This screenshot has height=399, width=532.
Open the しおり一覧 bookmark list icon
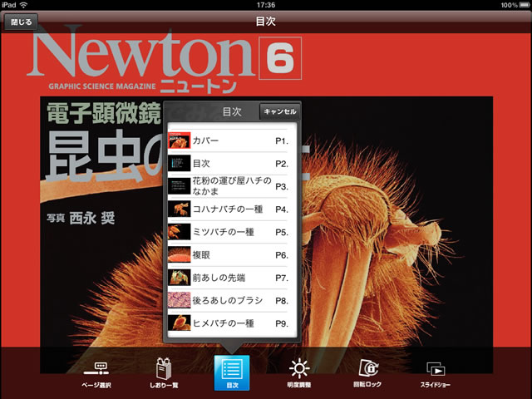coord(164,373)
